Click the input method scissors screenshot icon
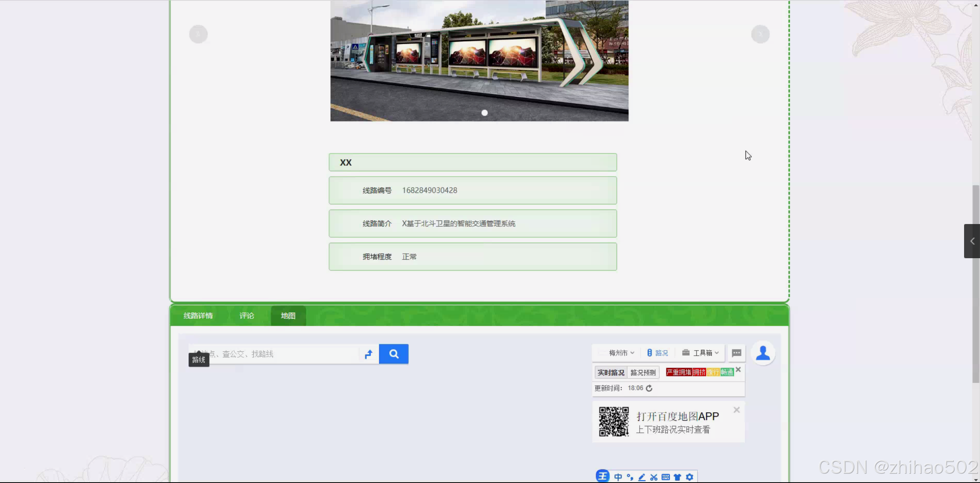Screen dimensions: 980x483 [x=654, y=477]
